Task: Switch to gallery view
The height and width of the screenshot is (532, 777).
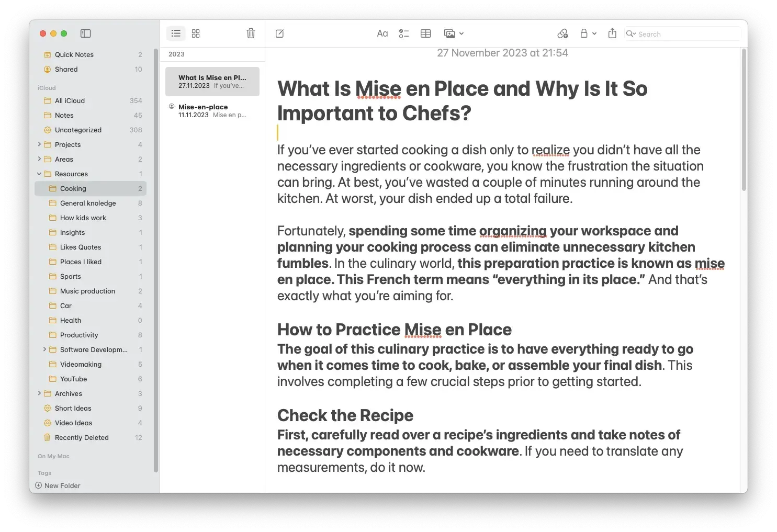Action: (196, 33)
